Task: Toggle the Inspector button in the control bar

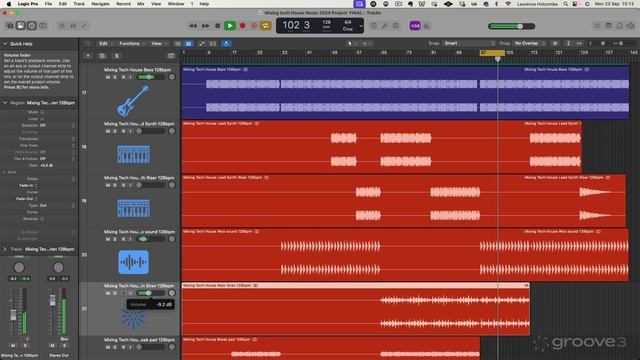Action: 20,26
